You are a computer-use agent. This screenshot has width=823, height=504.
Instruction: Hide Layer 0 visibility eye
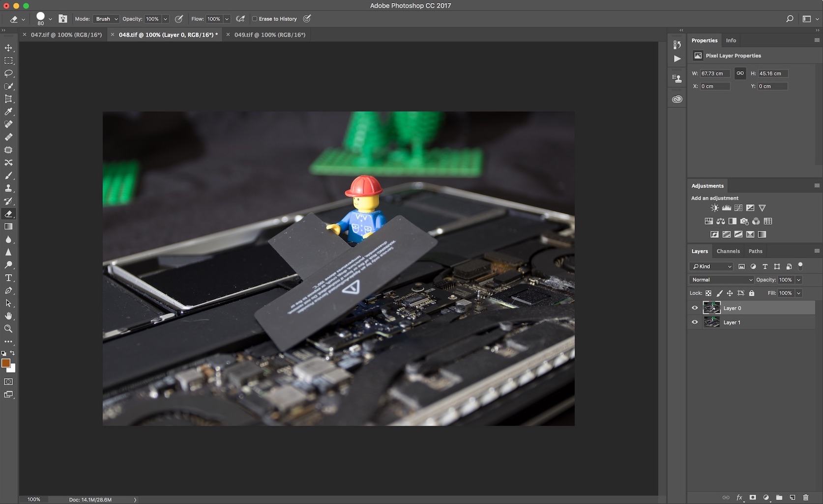point(695,308)
